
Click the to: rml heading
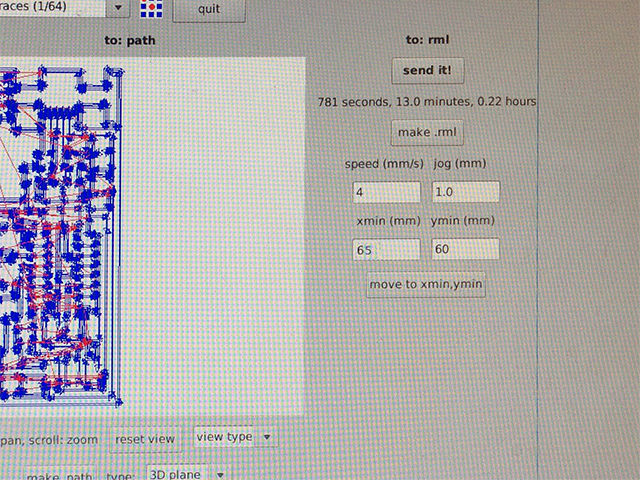coord(427,40)
